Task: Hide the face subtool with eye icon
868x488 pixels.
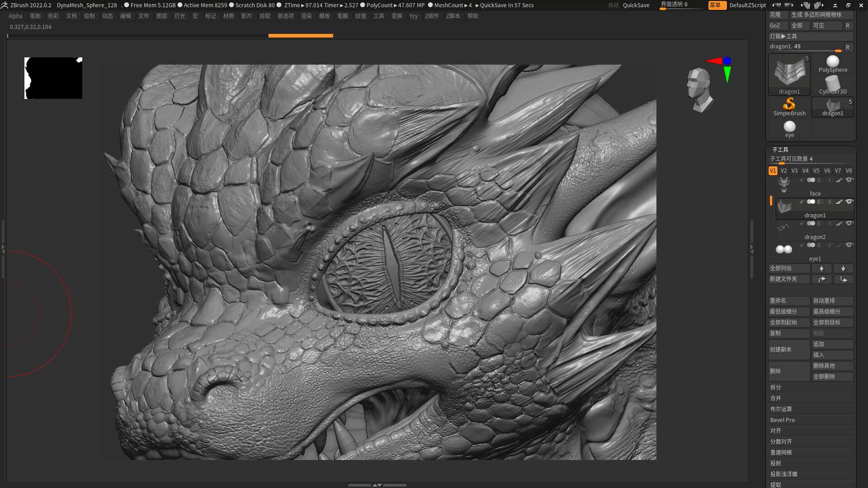Action: coord(849,180)
